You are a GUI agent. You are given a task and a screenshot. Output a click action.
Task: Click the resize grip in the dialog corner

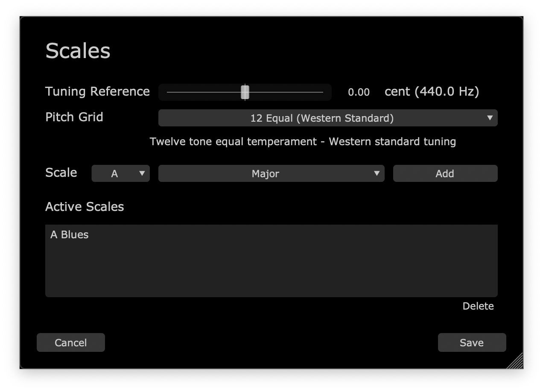point(515,361)
